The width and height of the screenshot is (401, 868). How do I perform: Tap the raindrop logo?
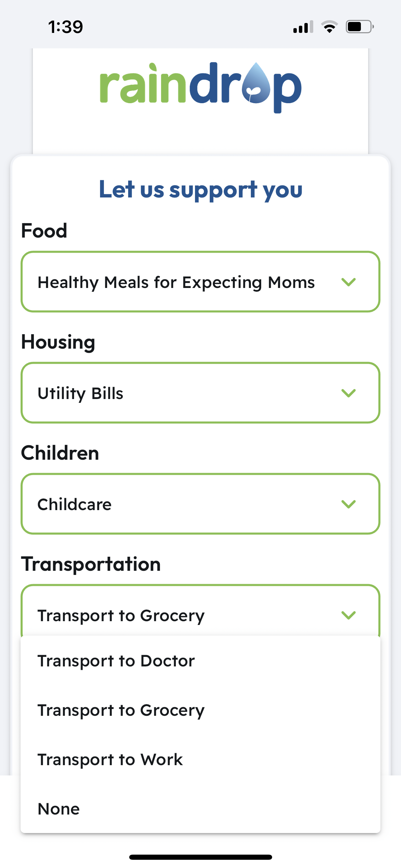200,87
